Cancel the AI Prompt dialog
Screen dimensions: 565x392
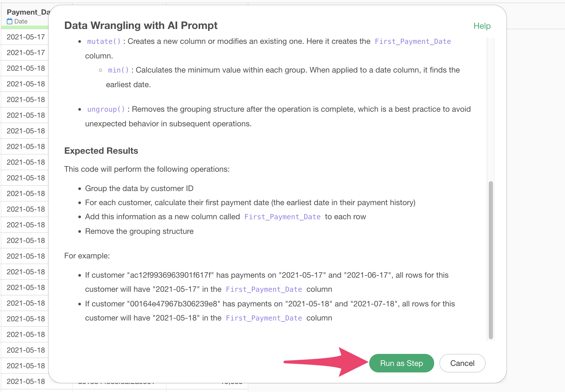[x=462, y=363]
